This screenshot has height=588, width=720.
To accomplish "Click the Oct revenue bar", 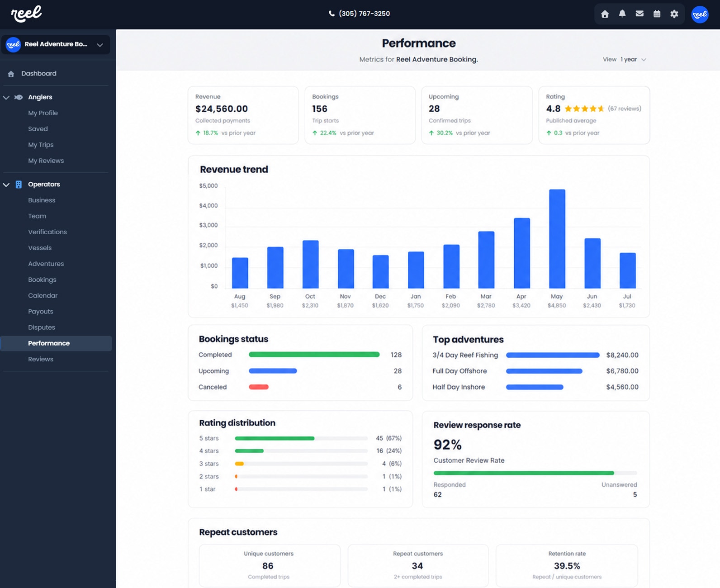I will (x=311, y=265).
